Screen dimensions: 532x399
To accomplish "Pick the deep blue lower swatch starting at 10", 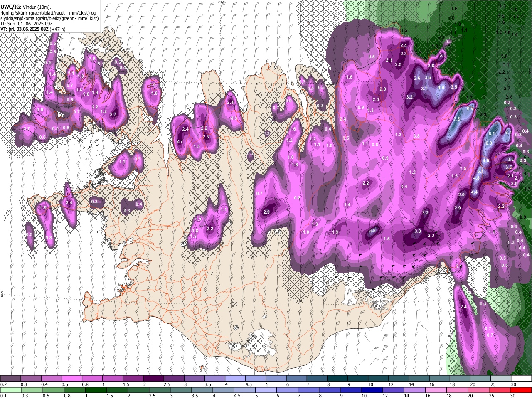I will [x=372, y=390].
